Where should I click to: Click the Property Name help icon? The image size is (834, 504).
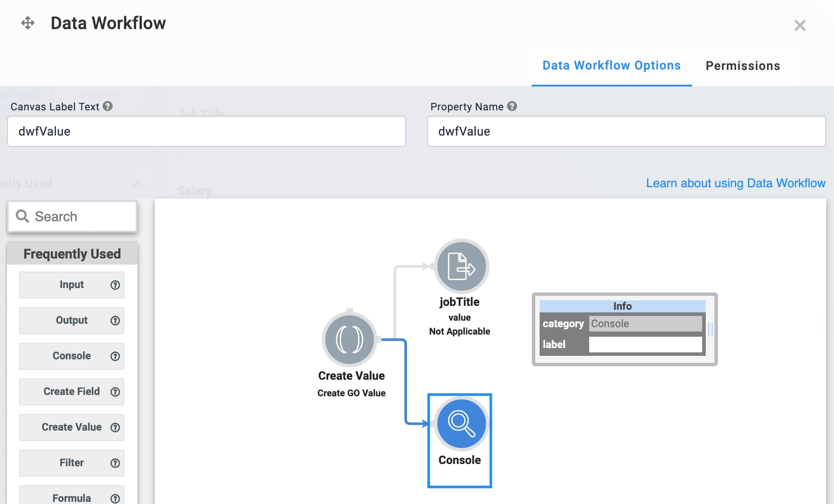[x=512, y=106]
